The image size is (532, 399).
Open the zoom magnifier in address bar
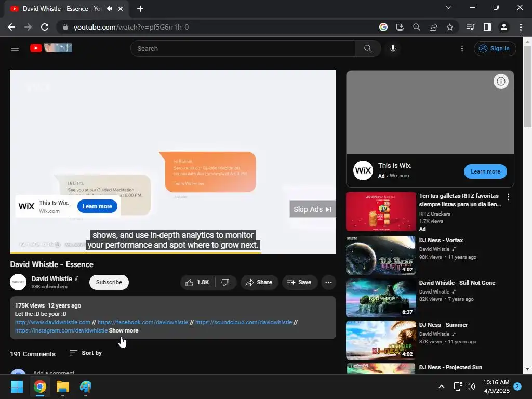(416, 27)
